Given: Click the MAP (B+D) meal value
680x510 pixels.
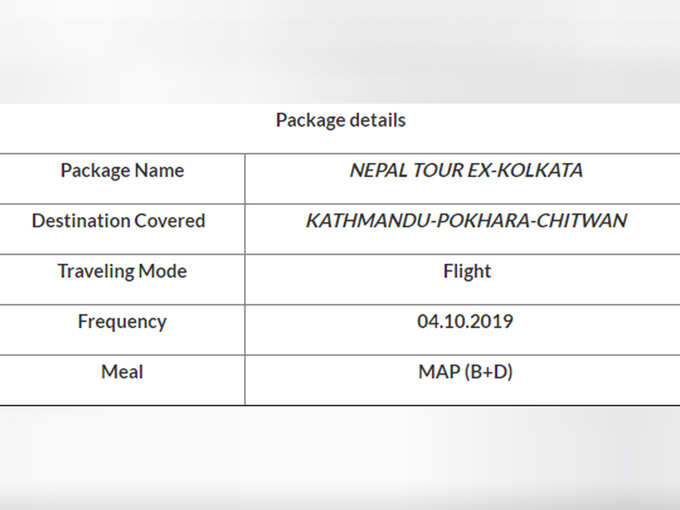Looking at the screenshot, I should (x=465, y=372).
